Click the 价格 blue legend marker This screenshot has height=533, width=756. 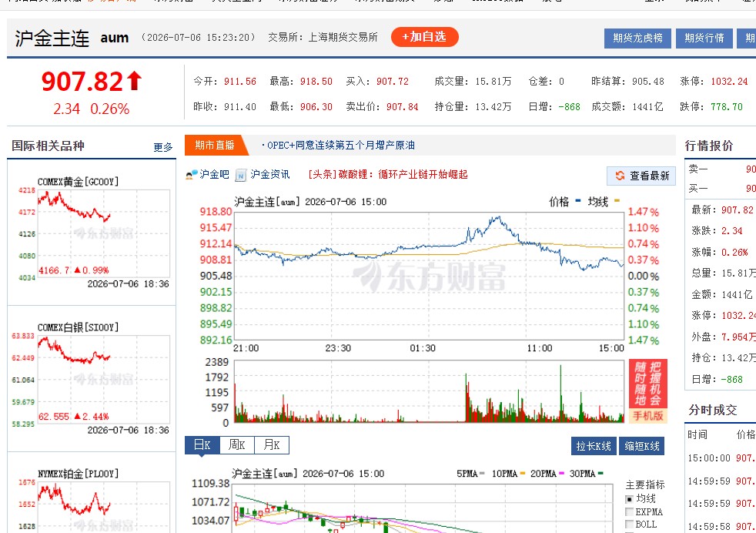point(577,201)
